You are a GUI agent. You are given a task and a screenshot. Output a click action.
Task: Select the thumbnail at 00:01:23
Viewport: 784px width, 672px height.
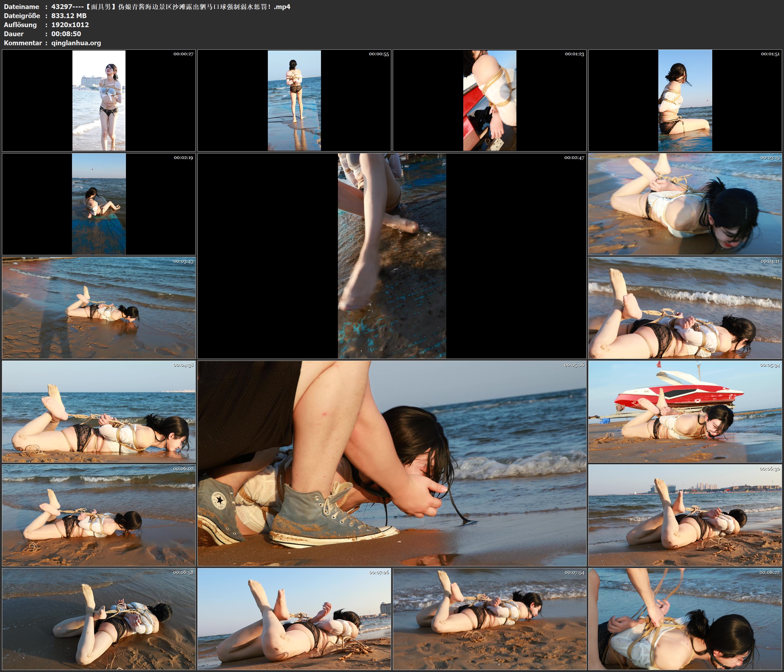(x=490, y=101)
